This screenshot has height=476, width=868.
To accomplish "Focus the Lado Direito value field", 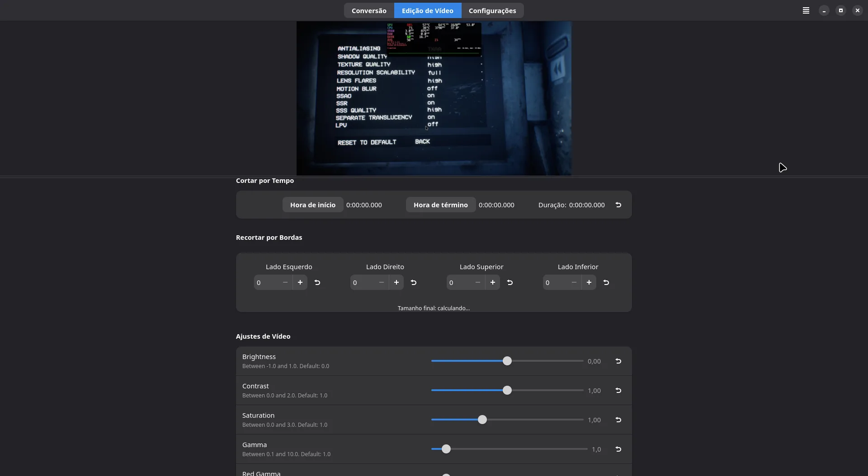I will pyautogui.click(x=362, y=283).
